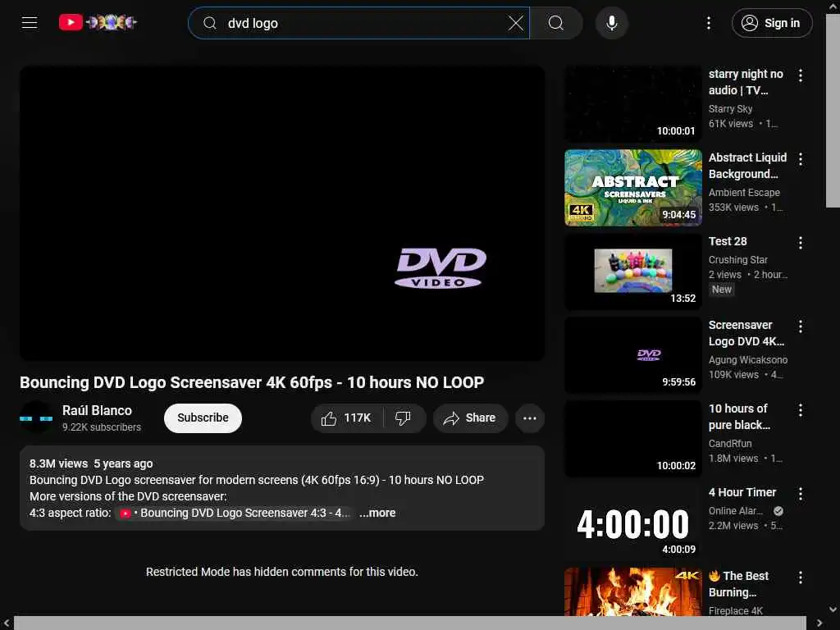
Task: Like the video with the thumbs up
Action: click(x=347, y=418)
